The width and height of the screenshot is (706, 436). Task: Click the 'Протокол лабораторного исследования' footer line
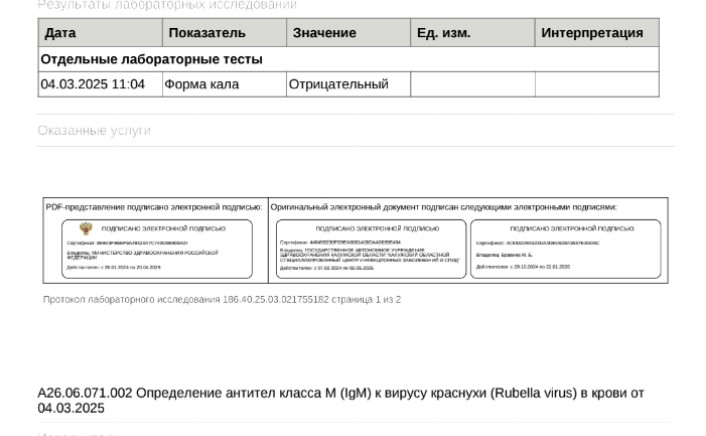click(222, 300)
